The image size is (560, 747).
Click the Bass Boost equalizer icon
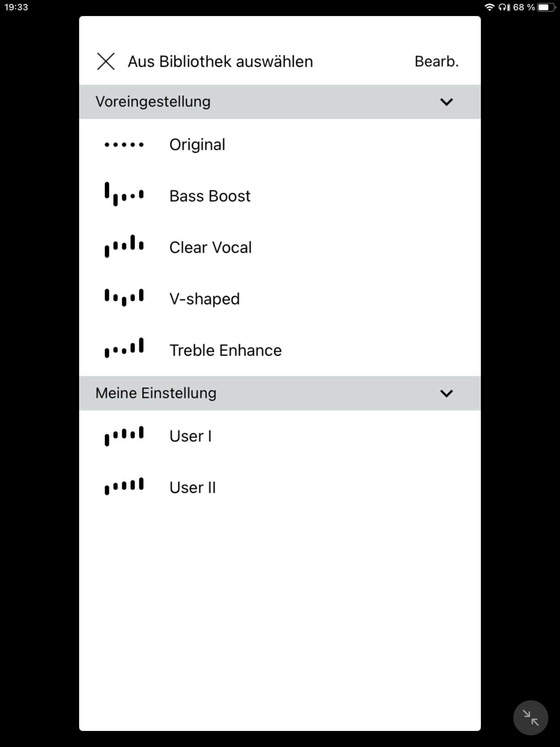[x=124, y=194]
